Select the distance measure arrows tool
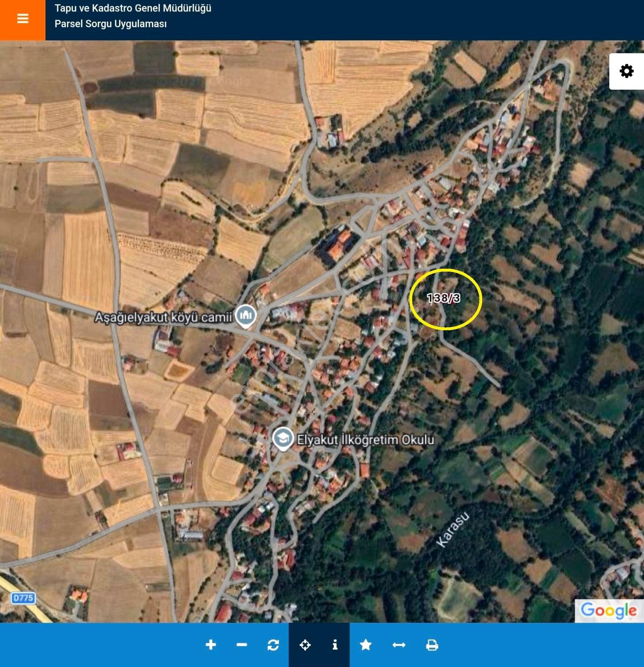This screenshot has width=644, height=667. 399,645
